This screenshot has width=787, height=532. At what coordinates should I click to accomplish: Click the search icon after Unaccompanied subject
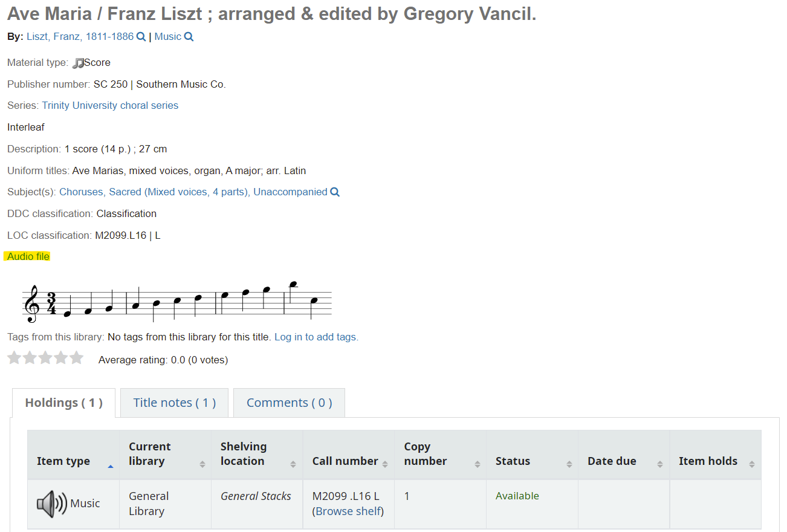pyautogui.click(x=335, y=192)
